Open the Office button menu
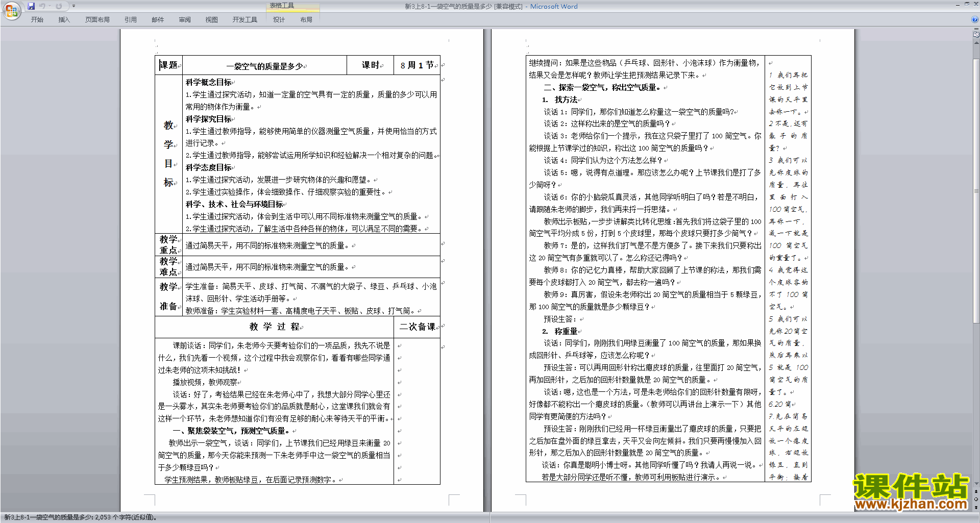Image resolution: width=980 pixels, height=523 pixels. click(11, 11)
